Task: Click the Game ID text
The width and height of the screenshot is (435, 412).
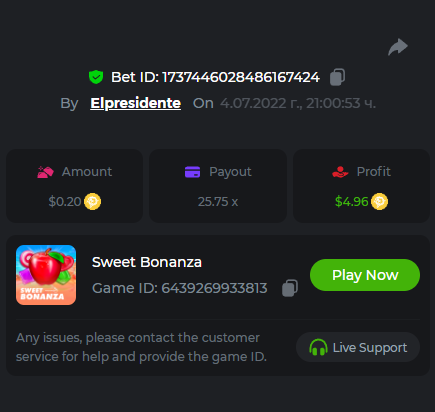Action: 180,288
